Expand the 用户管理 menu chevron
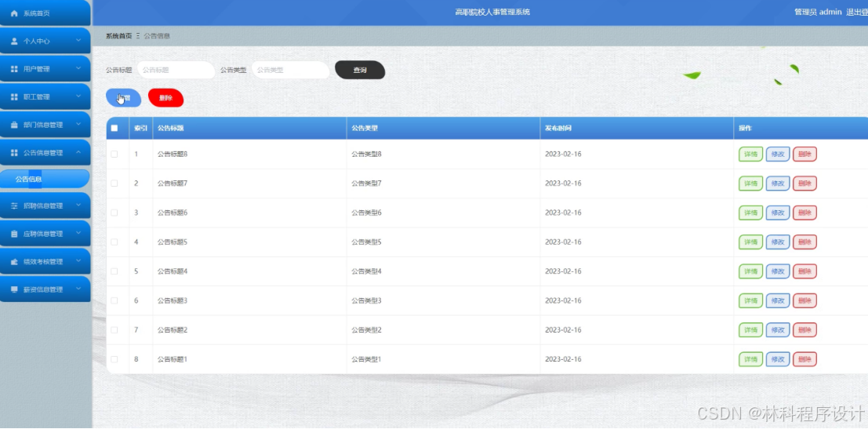 (78, 68)
